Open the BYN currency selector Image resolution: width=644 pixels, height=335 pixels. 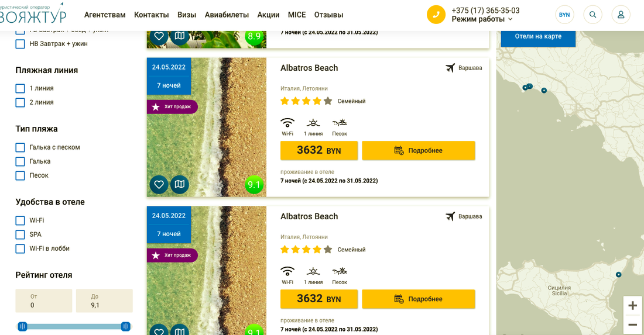(x=564, y=15)
